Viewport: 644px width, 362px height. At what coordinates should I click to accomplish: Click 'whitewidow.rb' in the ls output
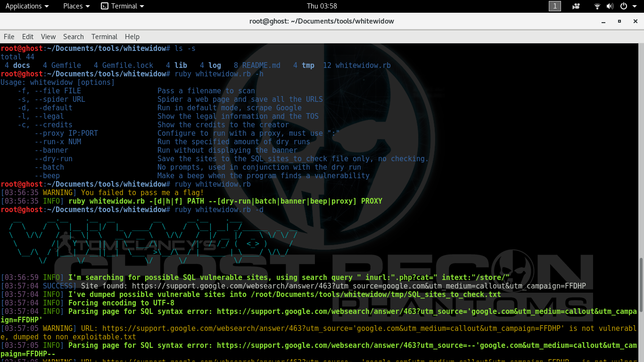(363, 66)
